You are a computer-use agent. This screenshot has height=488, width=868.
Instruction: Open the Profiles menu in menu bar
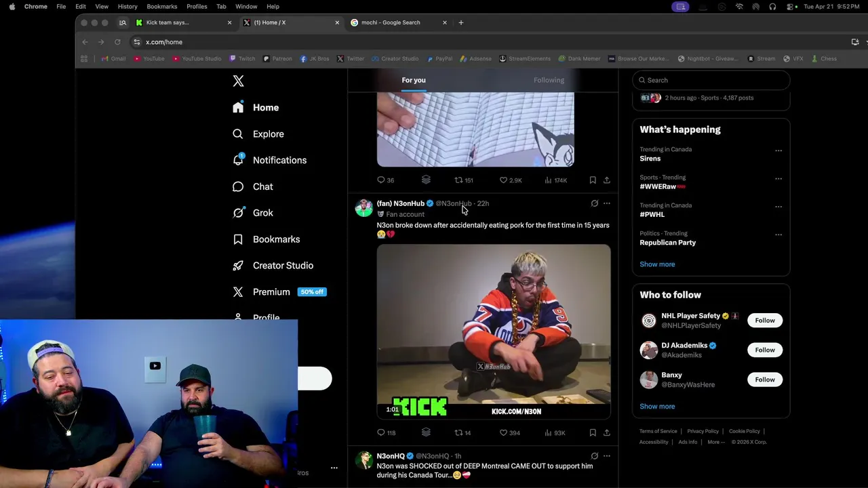[197, 7]
